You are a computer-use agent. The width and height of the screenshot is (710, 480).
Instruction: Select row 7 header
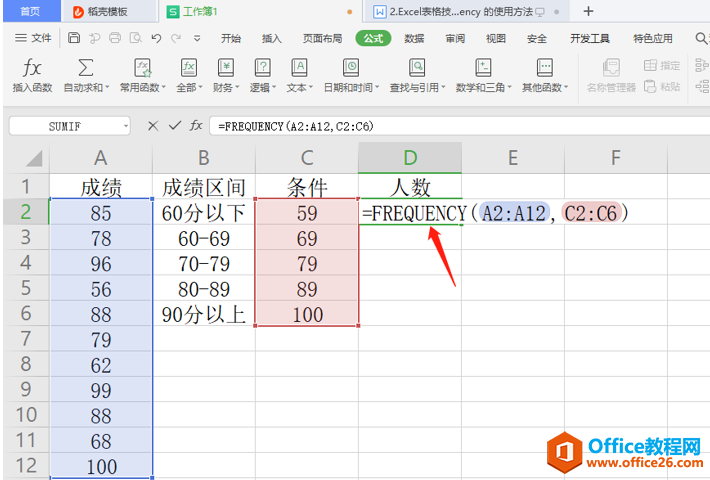[26, 339]
